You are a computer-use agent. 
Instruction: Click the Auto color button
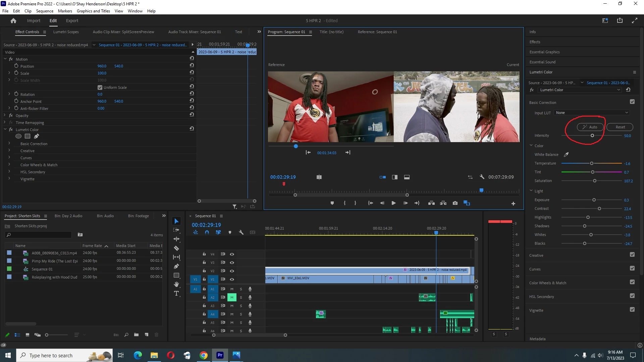coord(590,127)
